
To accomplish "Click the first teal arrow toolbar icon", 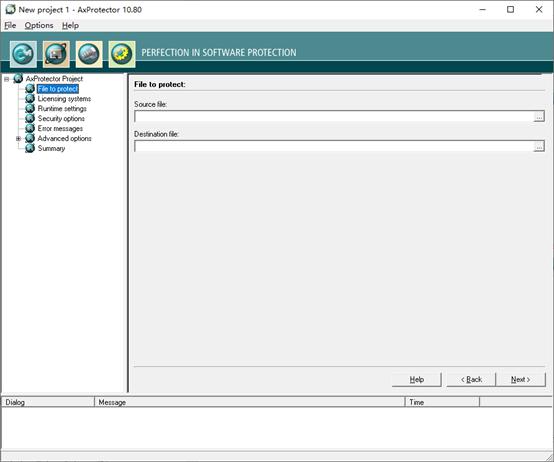I will (23, 54).
